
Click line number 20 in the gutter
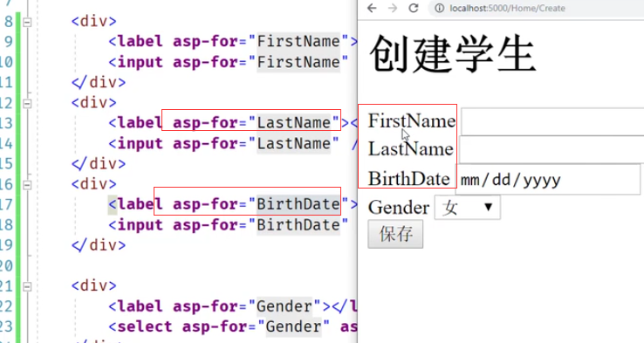6,266
